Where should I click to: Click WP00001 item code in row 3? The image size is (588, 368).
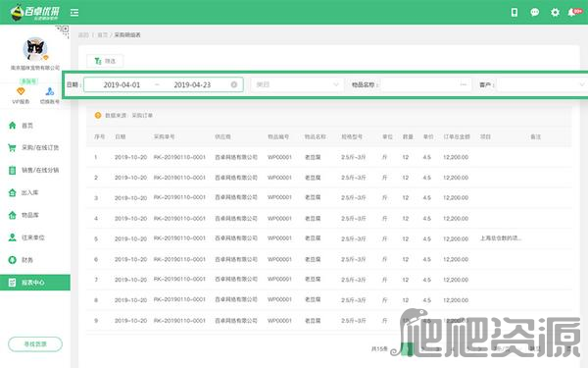pos(279,197)
